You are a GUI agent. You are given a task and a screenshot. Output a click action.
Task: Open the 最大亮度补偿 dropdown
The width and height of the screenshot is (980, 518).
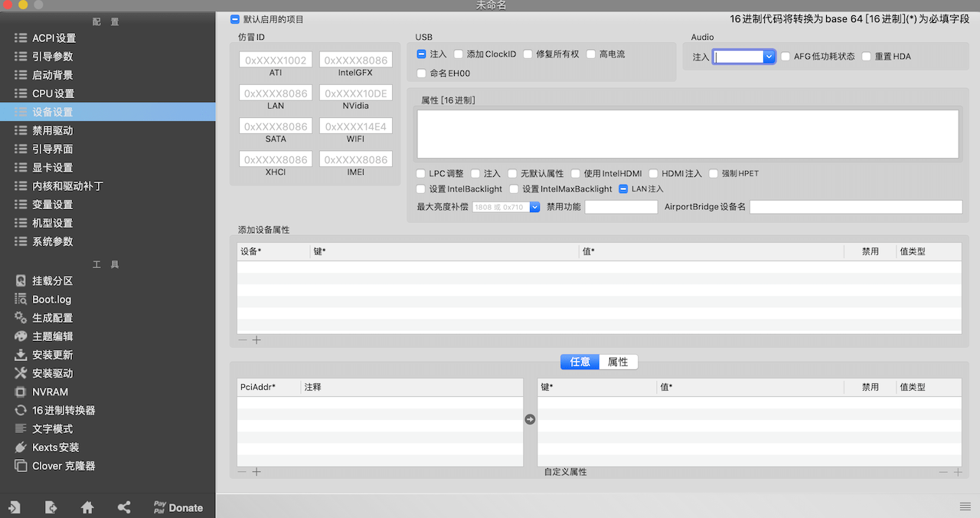[x=534, y=207]
